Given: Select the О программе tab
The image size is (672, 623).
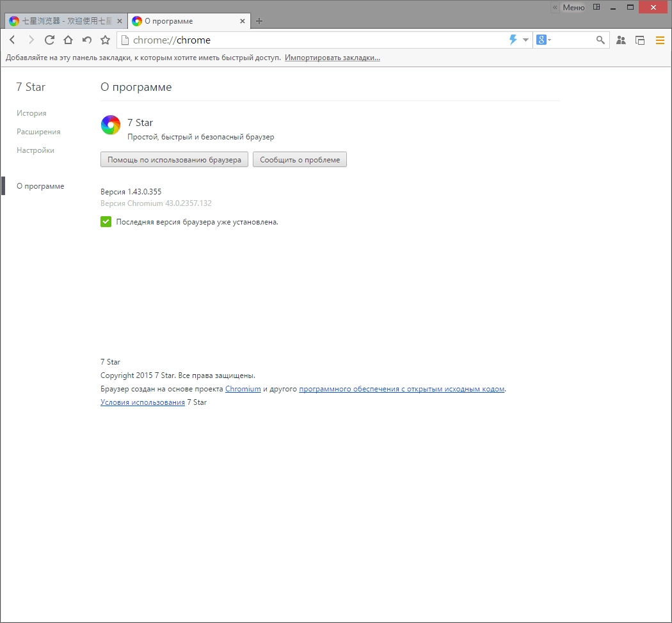Looking at the screenshot, I should [189, 21].
